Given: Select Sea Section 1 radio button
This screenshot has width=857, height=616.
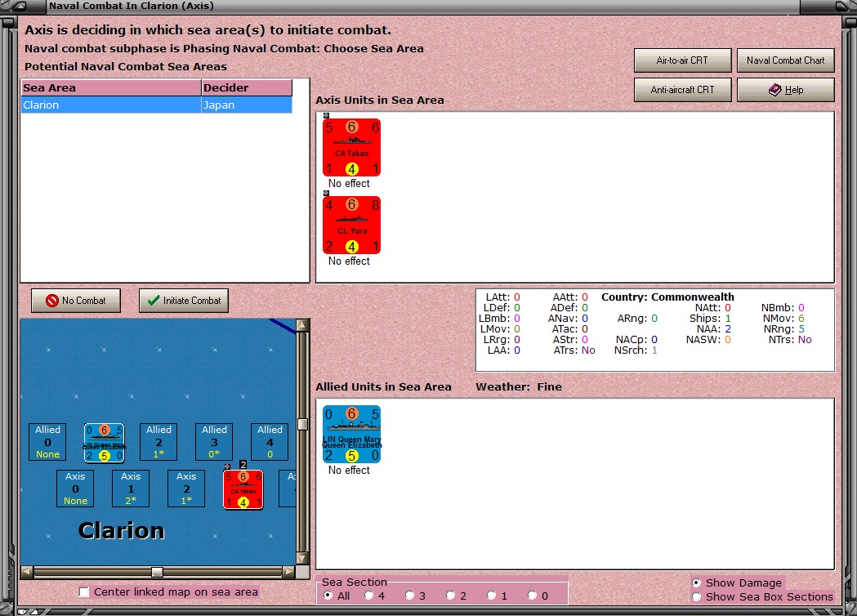Looking at the screenshot, I should [491, 596].
